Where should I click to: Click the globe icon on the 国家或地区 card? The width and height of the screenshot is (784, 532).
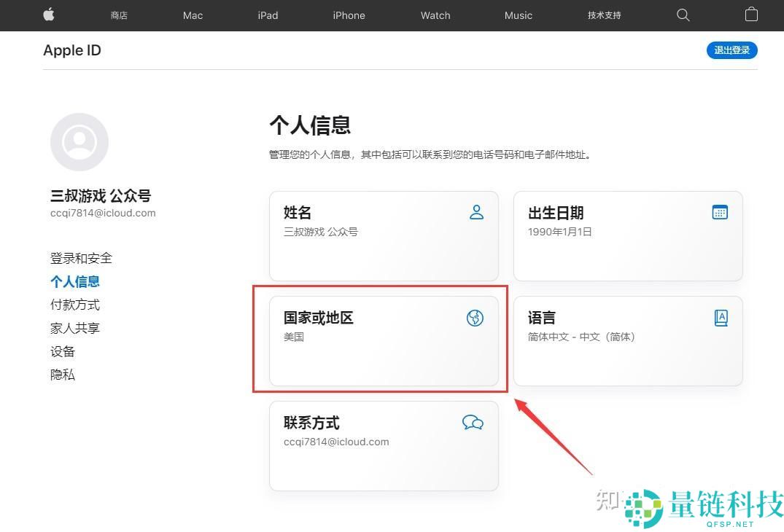475,318
